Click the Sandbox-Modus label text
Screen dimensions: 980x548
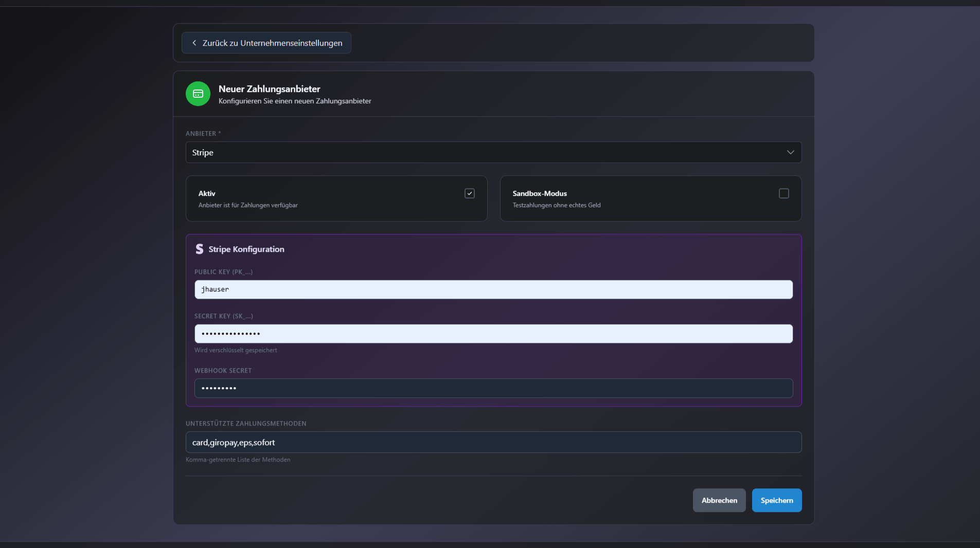pos(539,194)
